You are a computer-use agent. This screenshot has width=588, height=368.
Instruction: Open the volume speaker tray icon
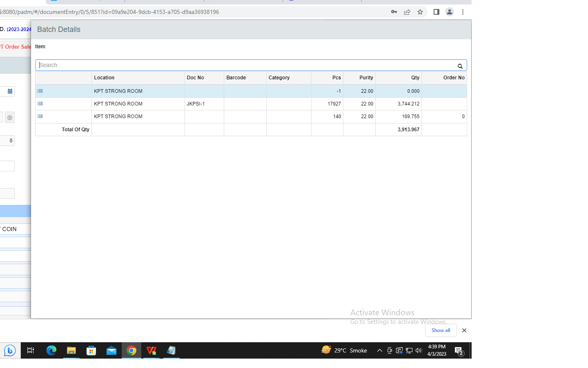pyautogui.click(x=419, y=350)
